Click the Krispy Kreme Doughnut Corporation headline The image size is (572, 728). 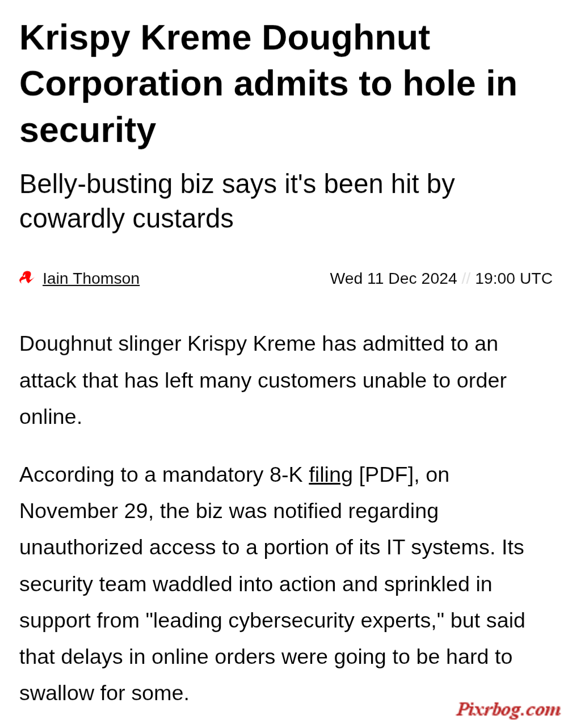point(268,83)
